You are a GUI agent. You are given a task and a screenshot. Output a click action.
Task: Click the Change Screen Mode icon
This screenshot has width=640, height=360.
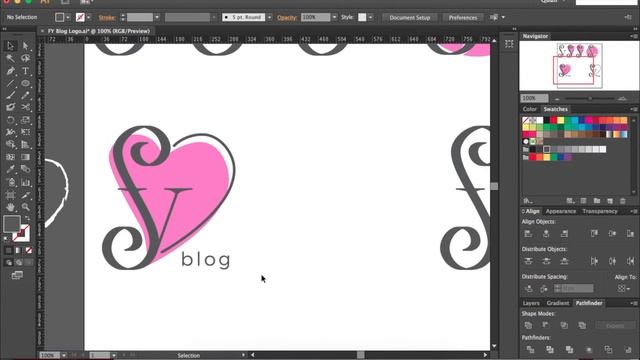pyautogui.click(x=17, y=276)
